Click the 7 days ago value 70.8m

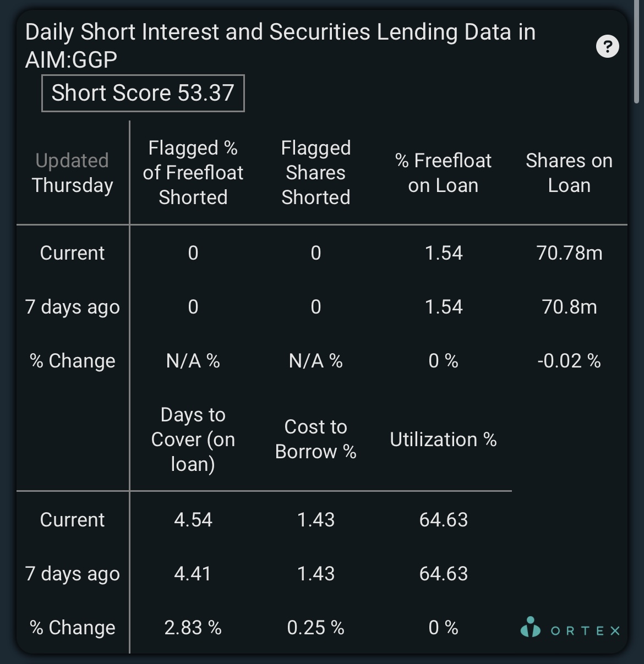pyautogui.click(x=569, y=307)
